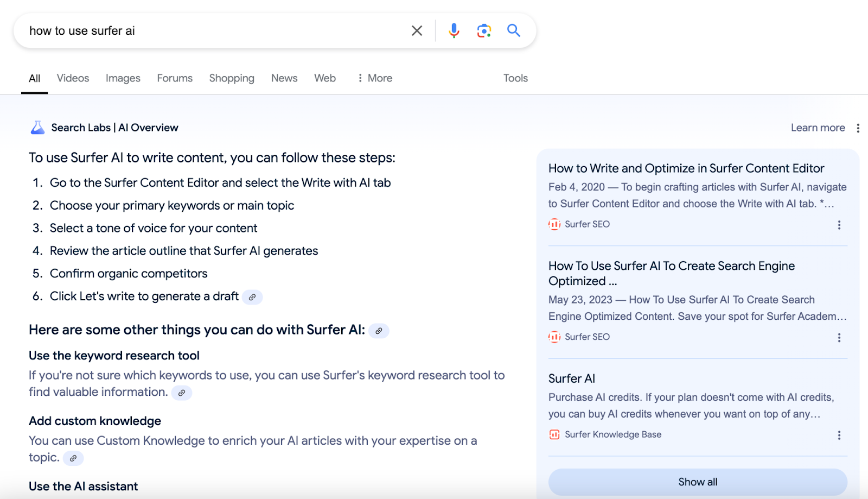Switch to the Videos tab
The width and height of the screenshot is (868, 499).
pyautogui.click(x=73, y=78)
